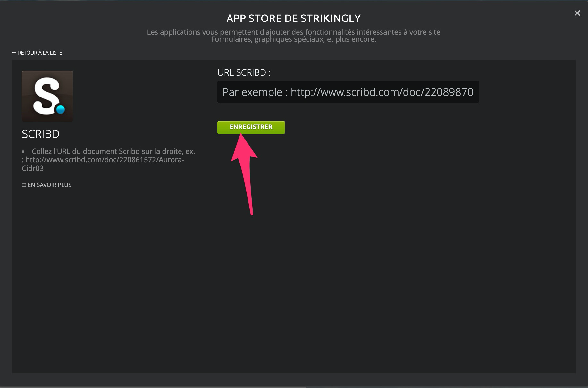Click the Collez l'URL instruction text

tap(108, 160)
